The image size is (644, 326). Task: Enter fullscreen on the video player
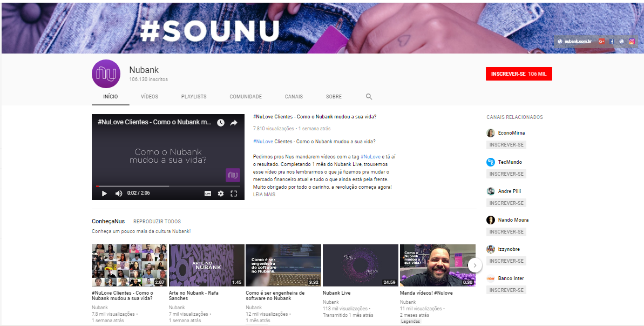234,193
